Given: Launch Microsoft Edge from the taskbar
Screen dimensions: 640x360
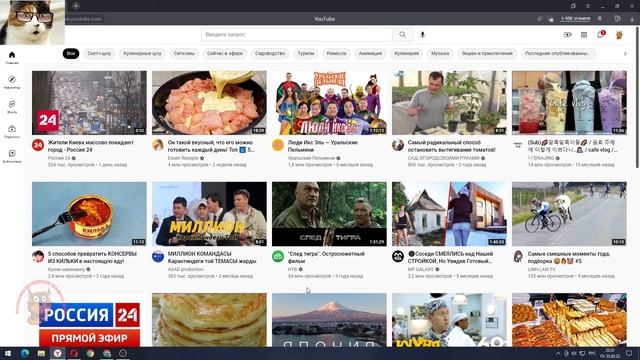Looking at the screenshot, I should pos(24,353).
